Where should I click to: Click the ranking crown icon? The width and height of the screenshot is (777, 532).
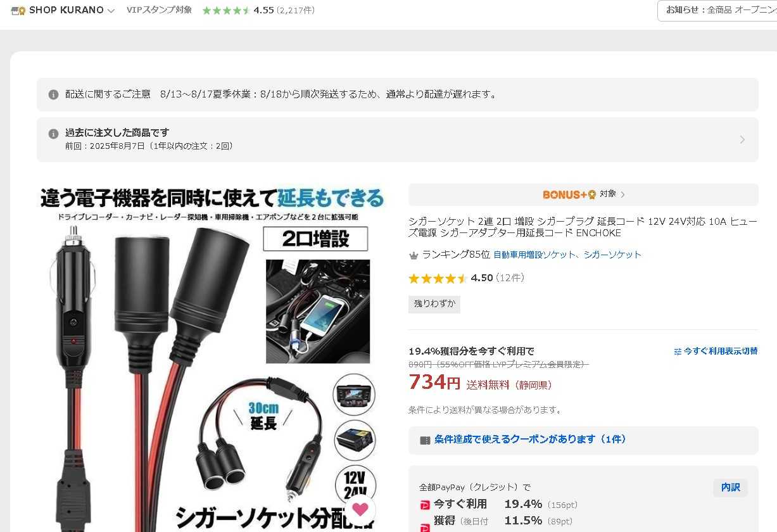(x=414, y=255)
